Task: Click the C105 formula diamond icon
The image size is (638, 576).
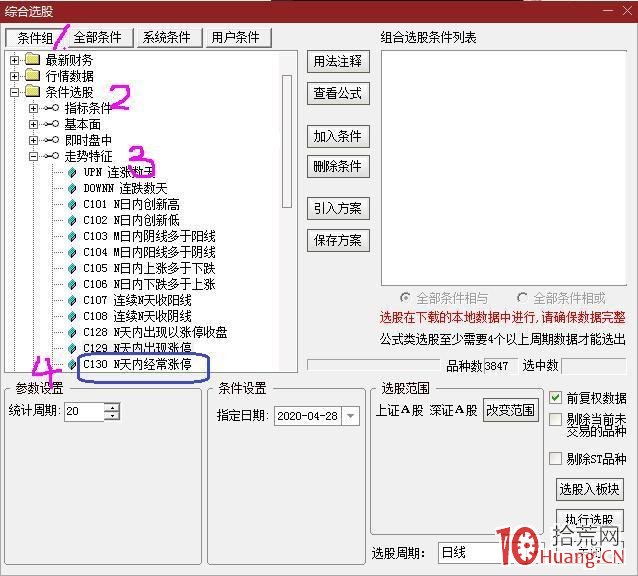Action: [72, 268]
